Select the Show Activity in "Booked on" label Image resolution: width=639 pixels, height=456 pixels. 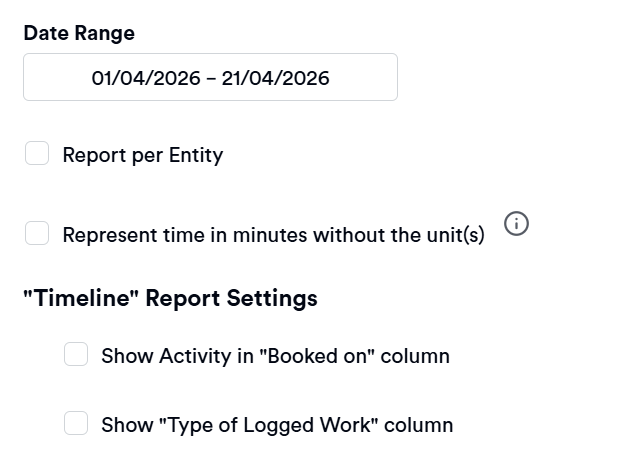[275, 356]
